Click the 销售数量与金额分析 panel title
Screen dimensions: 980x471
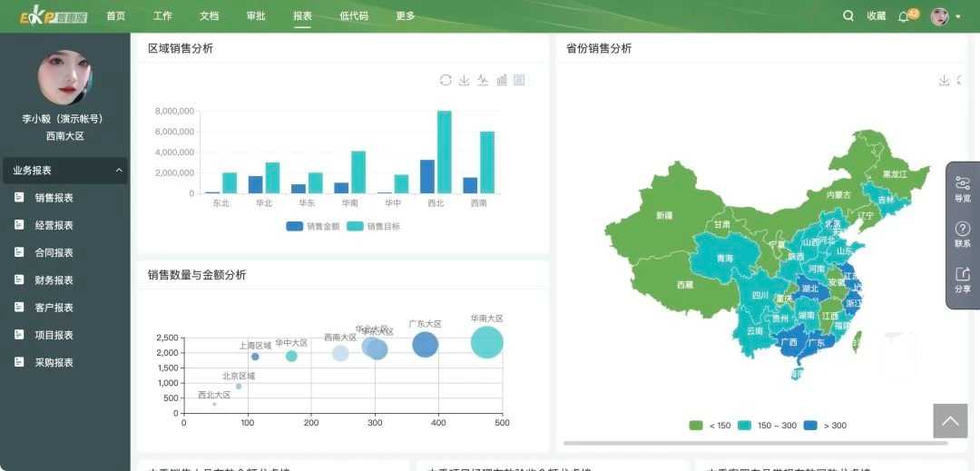pyautogui.click(x=197, y=275)
